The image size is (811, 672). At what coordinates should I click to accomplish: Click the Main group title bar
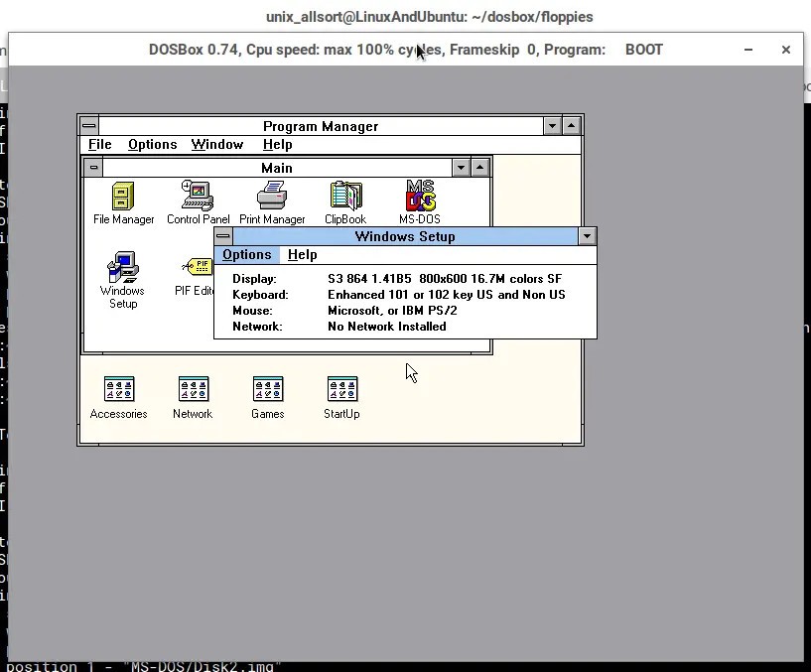(x=277, y=168)
